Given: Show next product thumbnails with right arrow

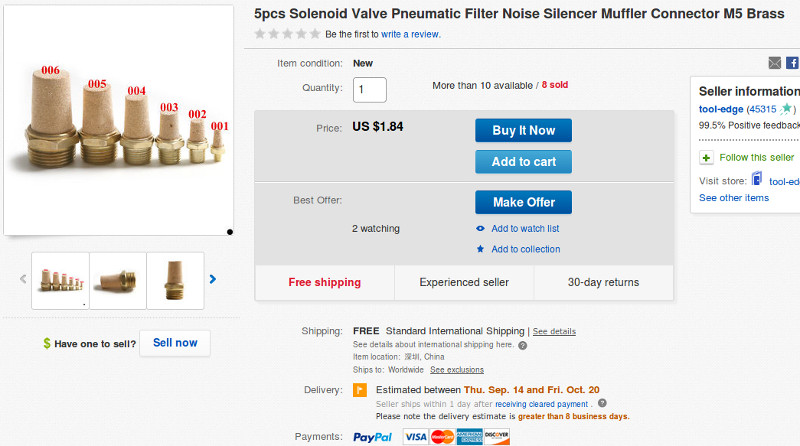Looking at the screenshot, I should 212,279.
